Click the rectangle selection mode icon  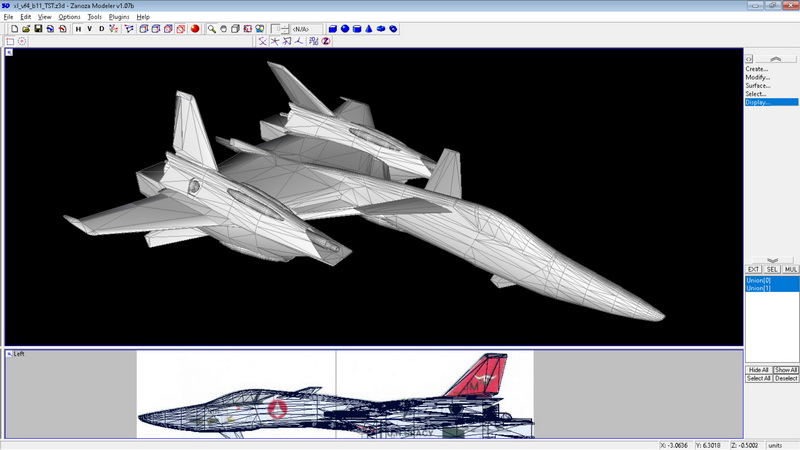click(10, 41)
